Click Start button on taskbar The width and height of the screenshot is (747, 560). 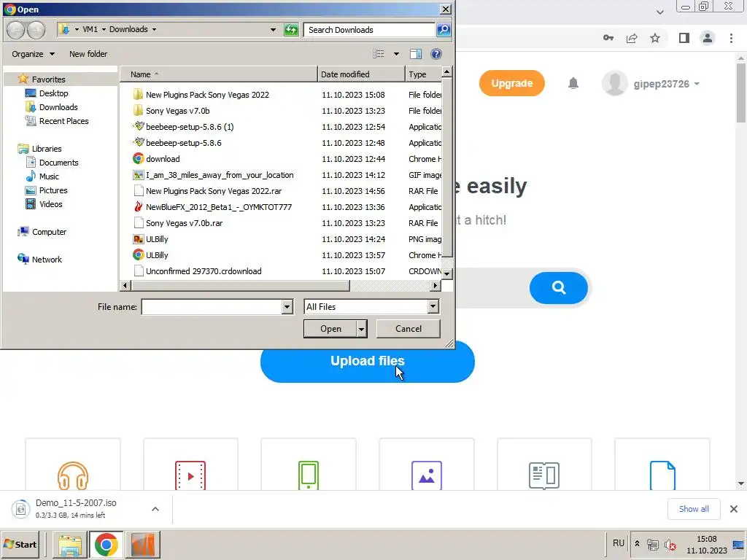pos(20,544)
